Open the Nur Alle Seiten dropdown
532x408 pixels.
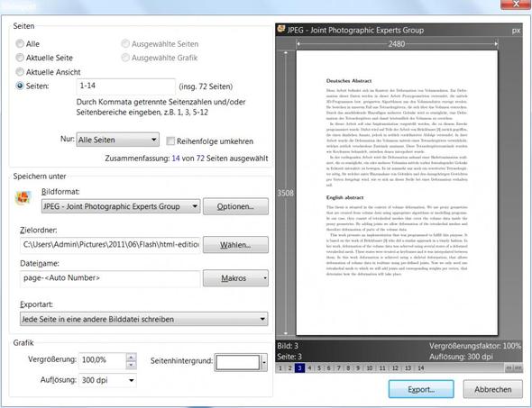118,140
